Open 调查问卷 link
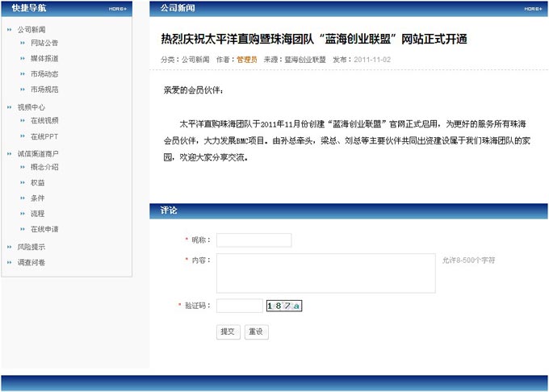 [x=31, y=262]
